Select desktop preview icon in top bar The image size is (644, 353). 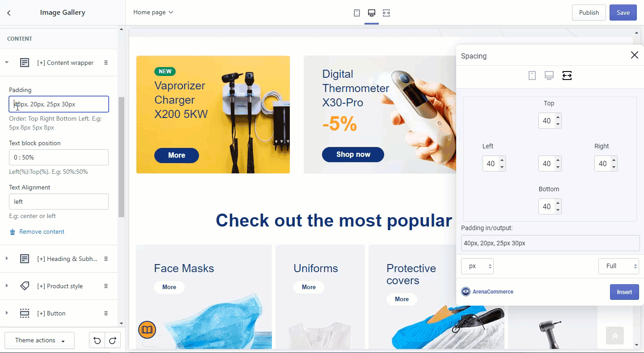[372, 13]
